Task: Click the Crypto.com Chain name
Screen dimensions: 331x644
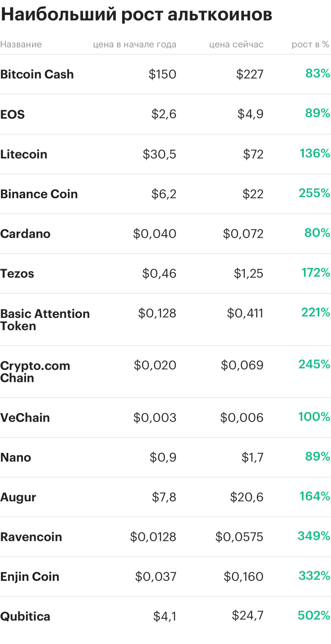Action: click(35, 372)
